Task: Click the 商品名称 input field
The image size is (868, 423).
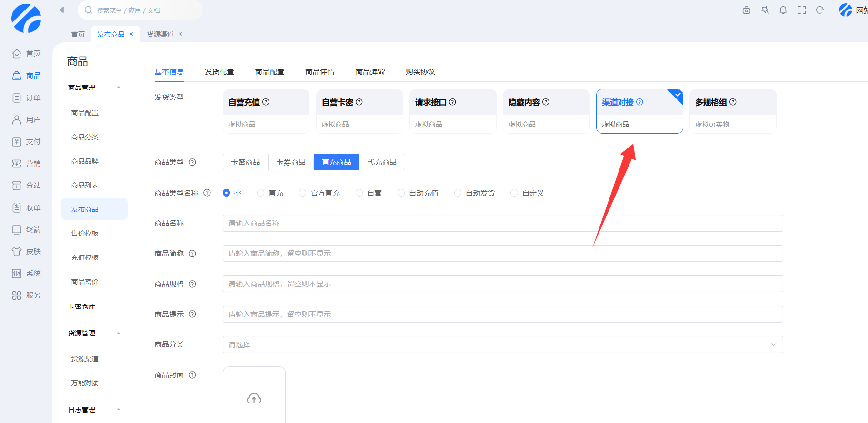Action: pyautogui.click(x=502, y=223)
